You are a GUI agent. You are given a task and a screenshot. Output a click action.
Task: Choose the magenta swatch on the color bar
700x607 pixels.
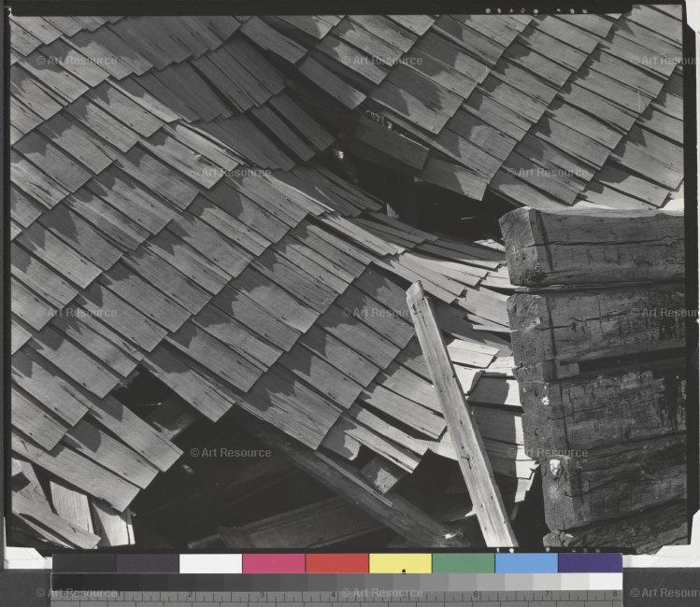[274, 563]
